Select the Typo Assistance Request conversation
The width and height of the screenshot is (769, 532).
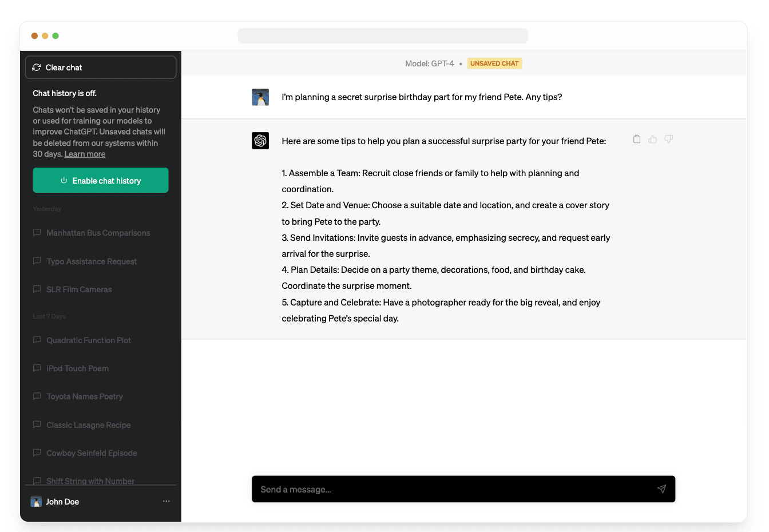92,261
